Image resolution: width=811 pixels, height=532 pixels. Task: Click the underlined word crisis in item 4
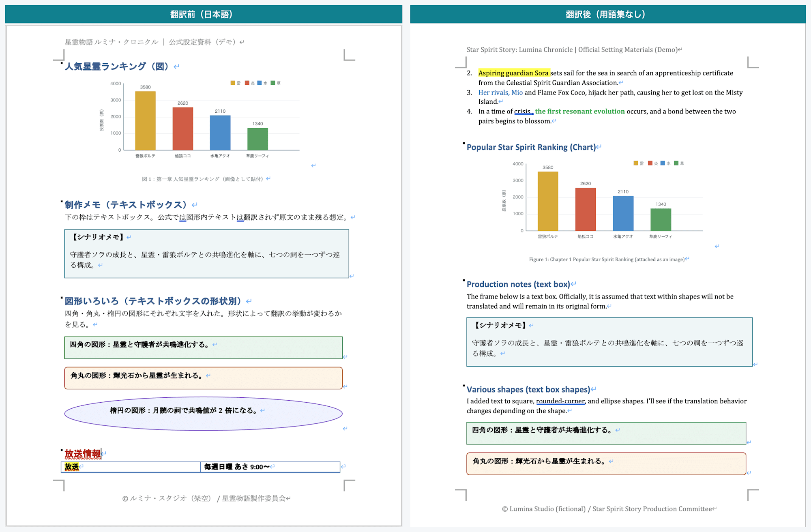point(522,112)
